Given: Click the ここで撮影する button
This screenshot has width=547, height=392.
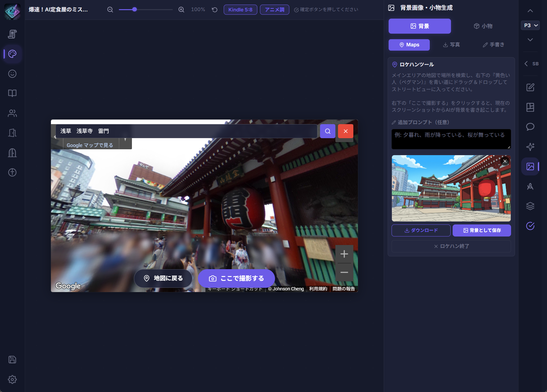Looking at the screenshot, I should 236,278.
